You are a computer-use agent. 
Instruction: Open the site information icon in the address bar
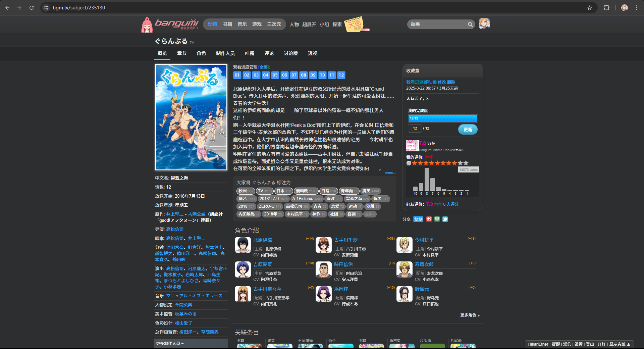(x=46, y=7)
